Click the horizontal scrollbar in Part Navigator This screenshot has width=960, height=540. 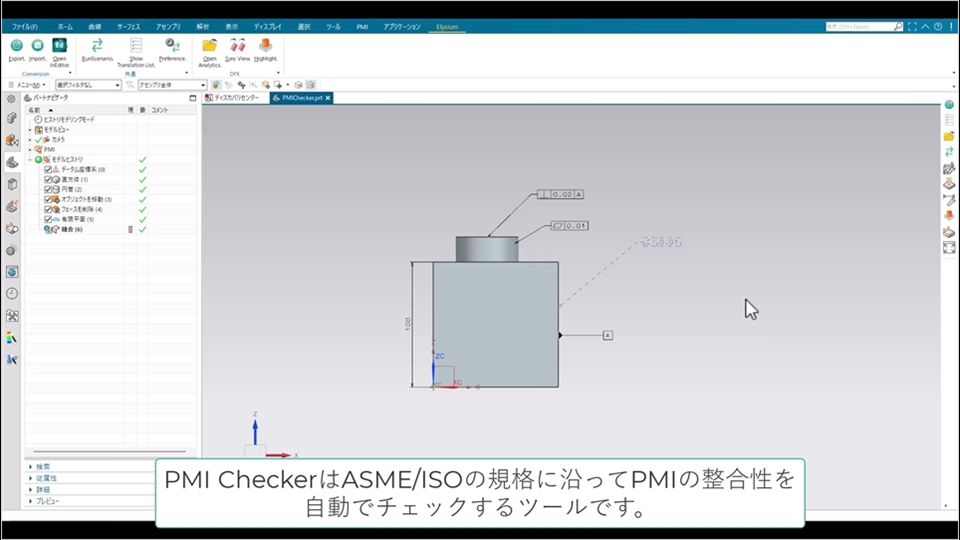[110, 452]
